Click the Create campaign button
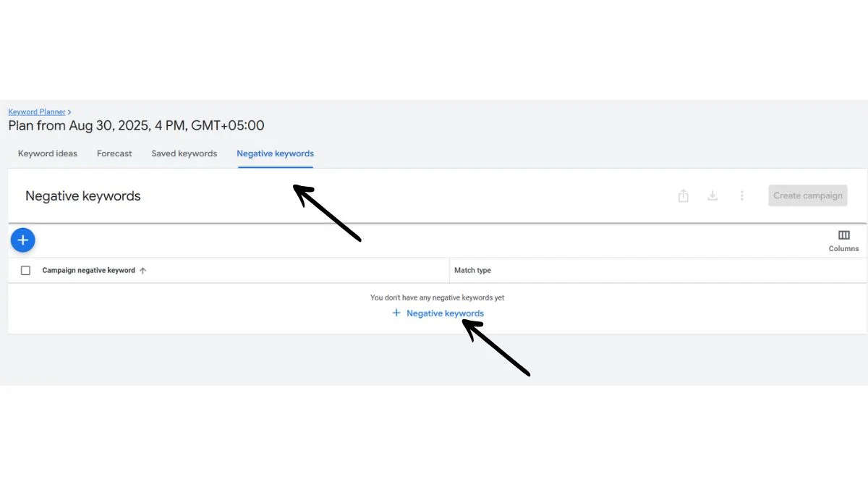Image resolution: width=868 pixels, height=485 pixels. coord(808,195)
